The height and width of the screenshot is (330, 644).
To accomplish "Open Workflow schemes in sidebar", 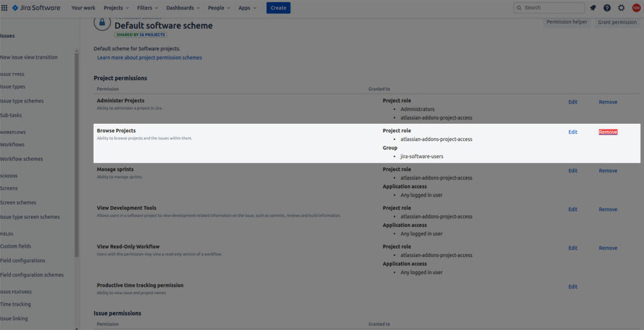I will [21, 159].
